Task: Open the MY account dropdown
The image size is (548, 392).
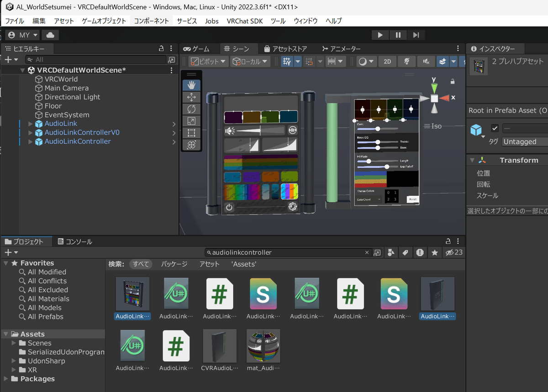Action: [23, 35]
